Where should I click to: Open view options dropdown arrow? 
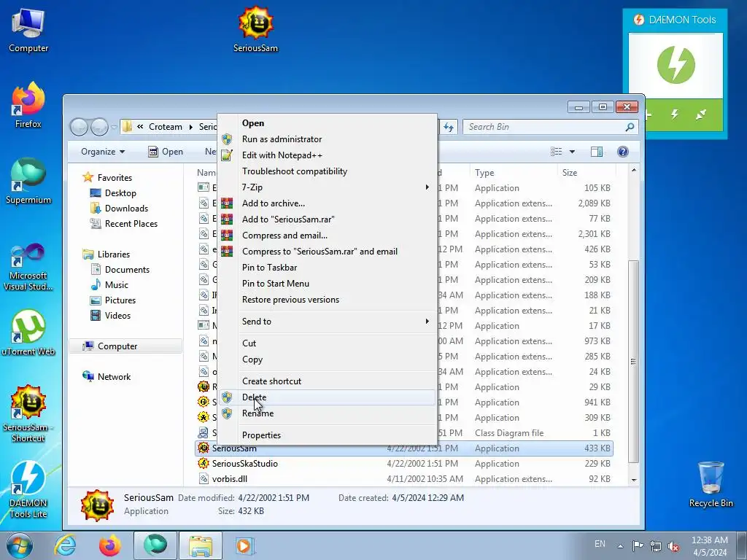coord(572,152)
